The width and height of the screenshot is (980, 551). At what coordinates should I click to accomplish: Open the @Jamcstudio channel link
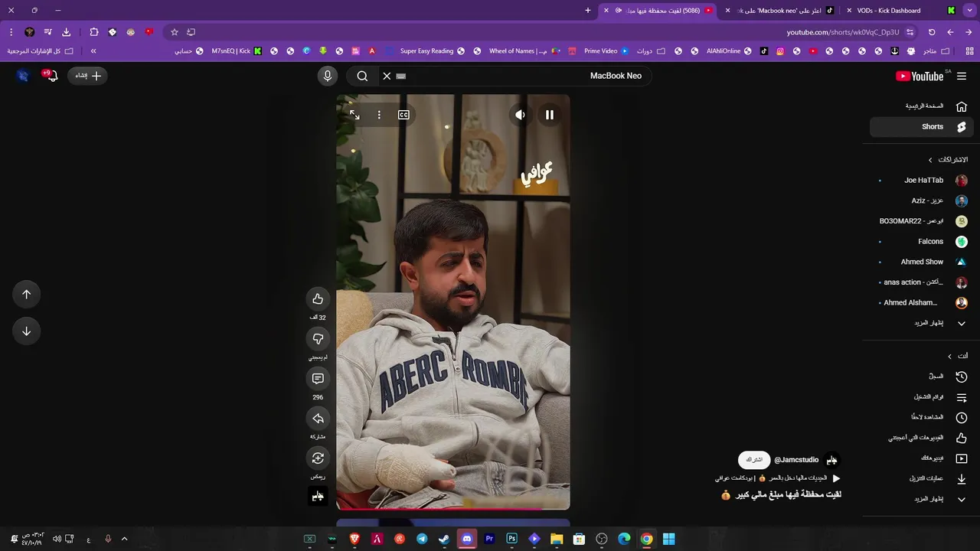796,460
